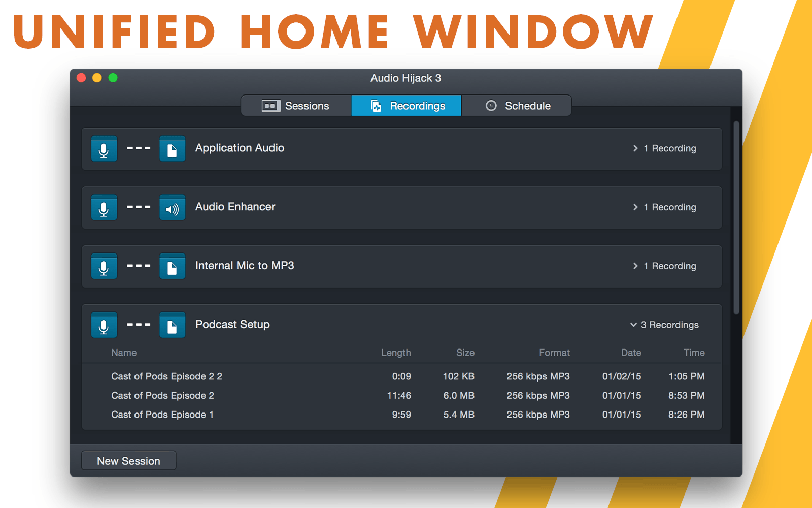The image size is (812, 508).
Task: Click the 6.0 MB size value
Action: [x=459, y=395]
